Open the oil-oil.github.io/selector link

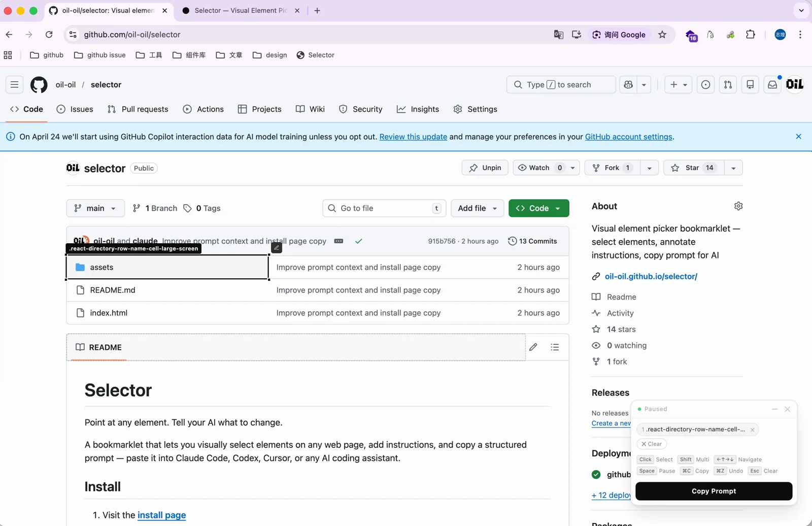[x=651, y=276]
